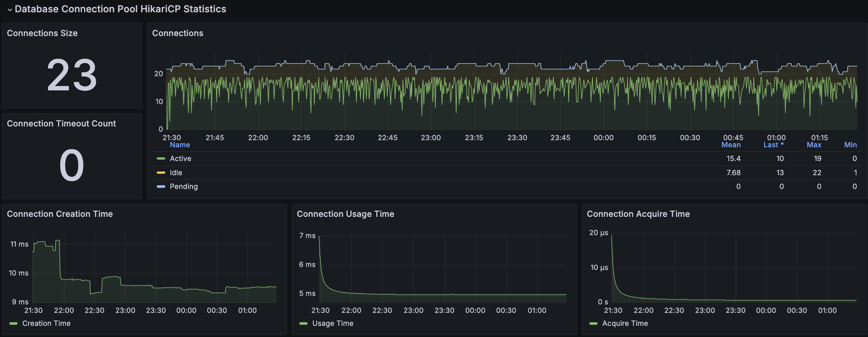Click the Connection Acquire Time panel title
868x337 pixels.
point(638,214)
